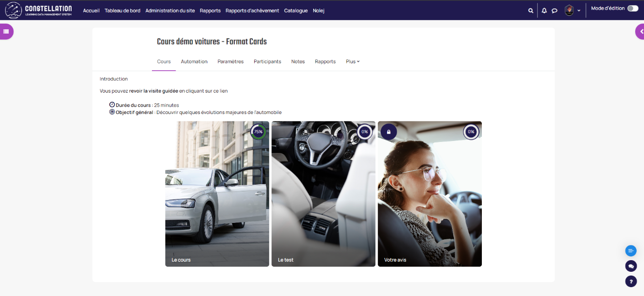Go to Tableau de bord
The image size is (644, 296).
(x=122, y=11)
